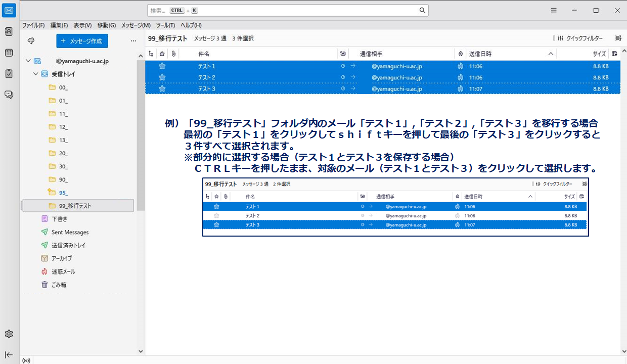
Task: Sort by thread column icon
Action: [x=151, y=54]
